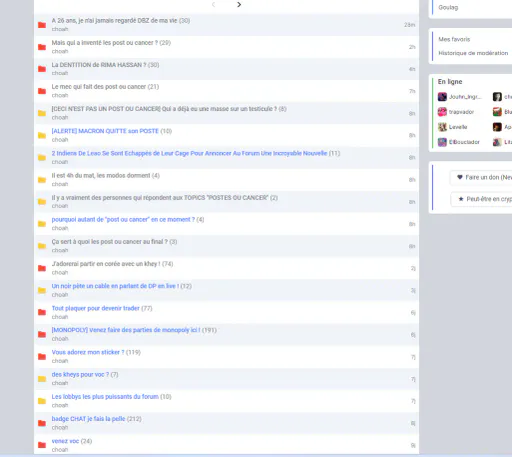This screenshot has width=512, height=457.
Task: Click yellow folder icon for 'Un noir pète un cable' topic
Action: click(x=42, y=290)
